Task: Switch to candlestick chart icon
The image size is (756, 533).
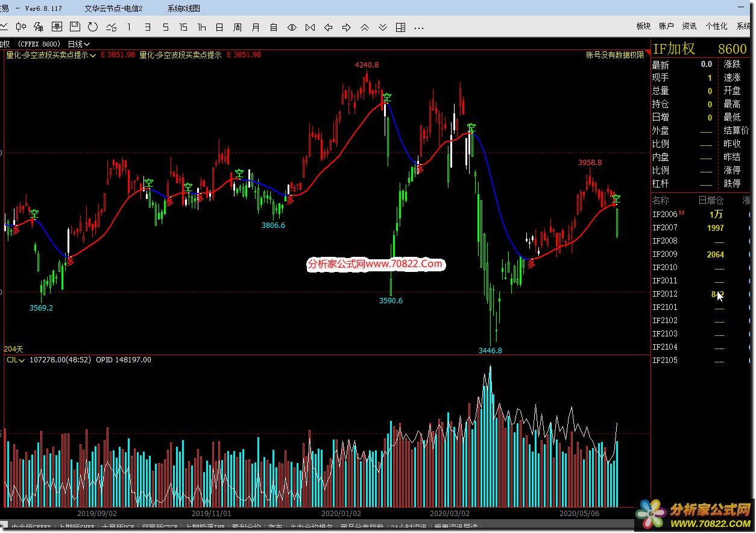Action: [x=21, y=27]
